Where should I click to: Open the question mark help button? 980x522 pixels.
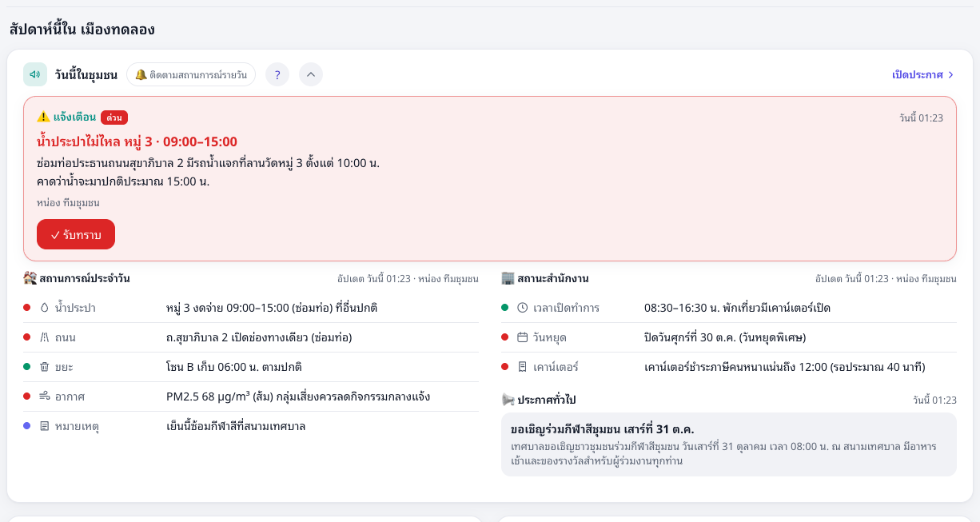(277, 74)
